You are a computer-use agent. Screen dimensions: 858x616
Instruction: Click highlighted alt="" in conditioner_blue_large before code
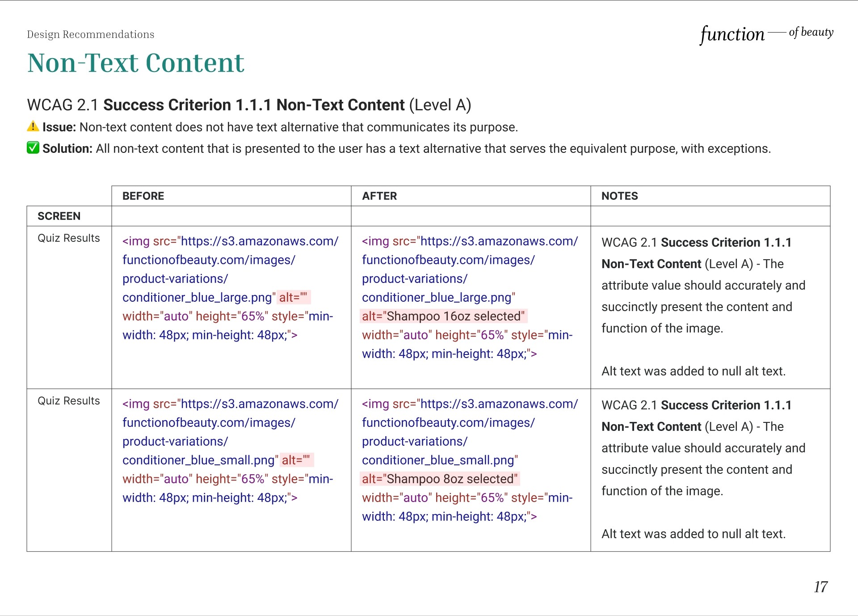pyautogui.click(x=294, y=297)
